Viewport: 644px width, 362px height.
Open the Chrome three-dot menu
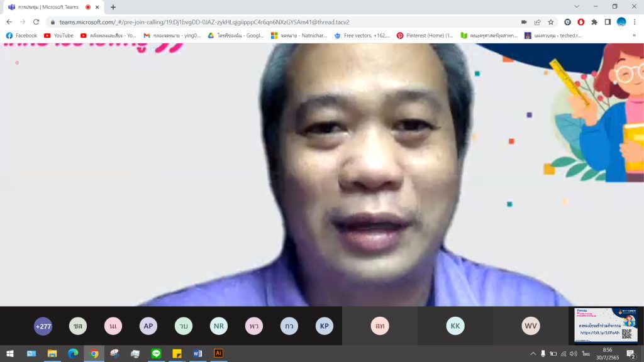point(635,22)
